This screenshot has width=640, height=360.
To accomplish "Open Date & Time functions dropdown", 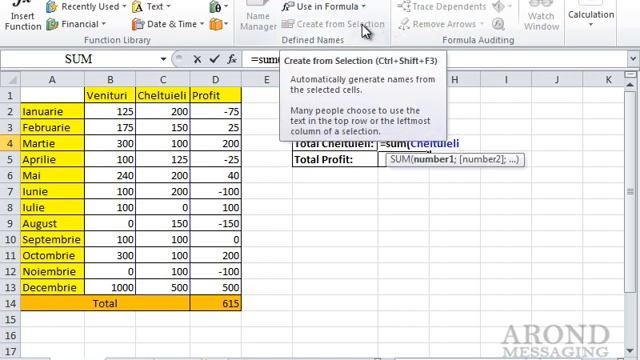I will [x=168, y=24].
